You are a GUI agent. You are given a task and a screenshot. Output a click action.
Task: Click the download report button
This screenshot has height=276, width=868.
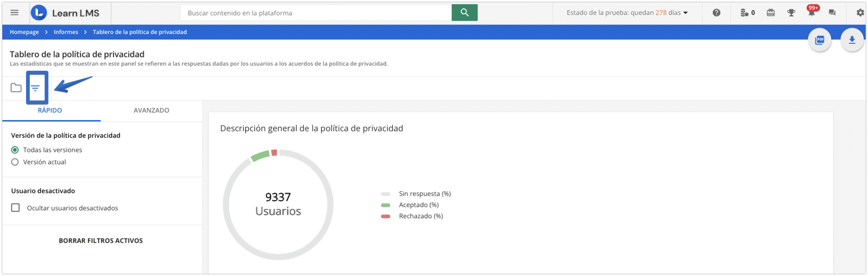(x=852, y=40)
